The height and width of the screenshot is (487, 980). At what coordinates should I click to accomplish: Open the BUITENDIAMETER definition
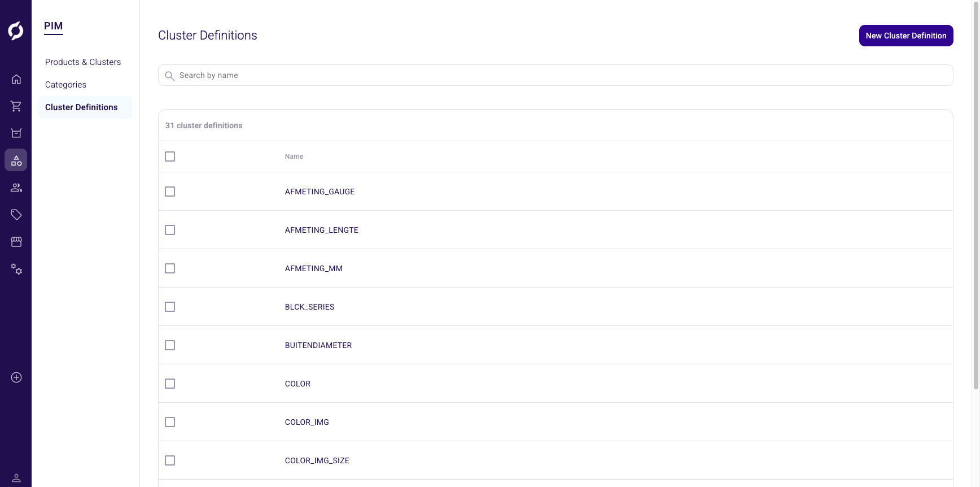(x=318, y=345)
